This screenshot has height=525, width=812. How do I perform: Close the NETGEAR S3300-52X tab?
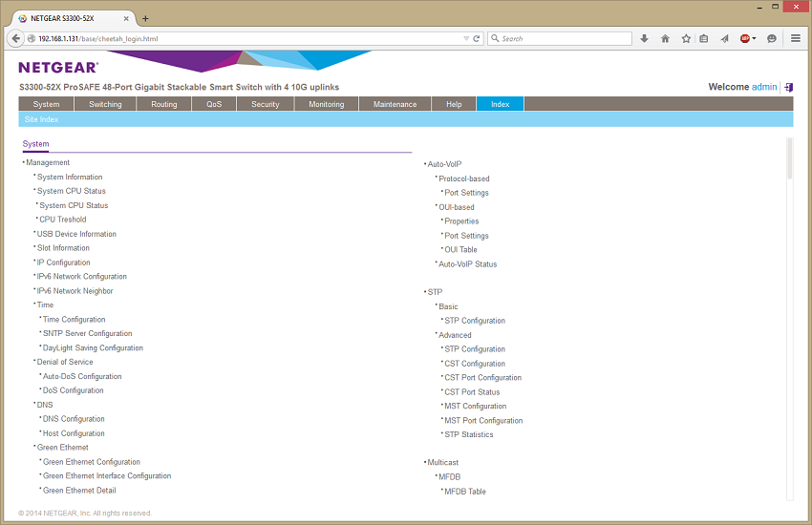[x=126, y=19]
